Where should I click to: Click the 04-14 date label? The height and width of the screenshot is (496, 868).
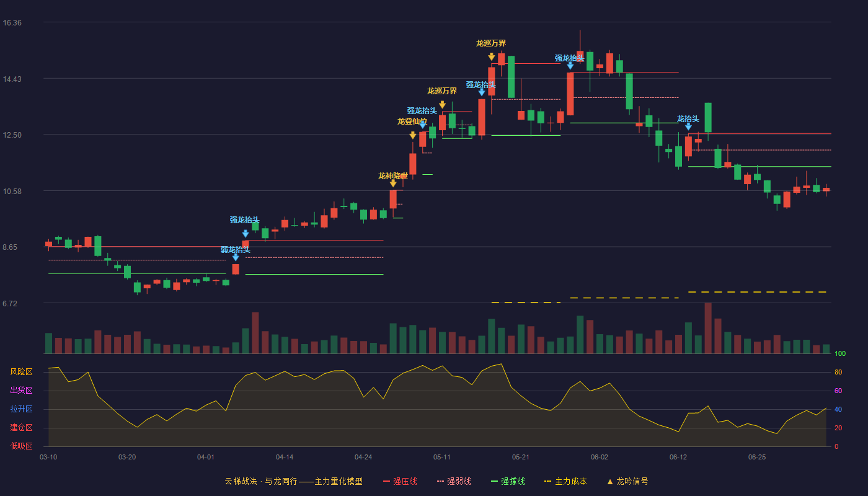click(285, 457)
